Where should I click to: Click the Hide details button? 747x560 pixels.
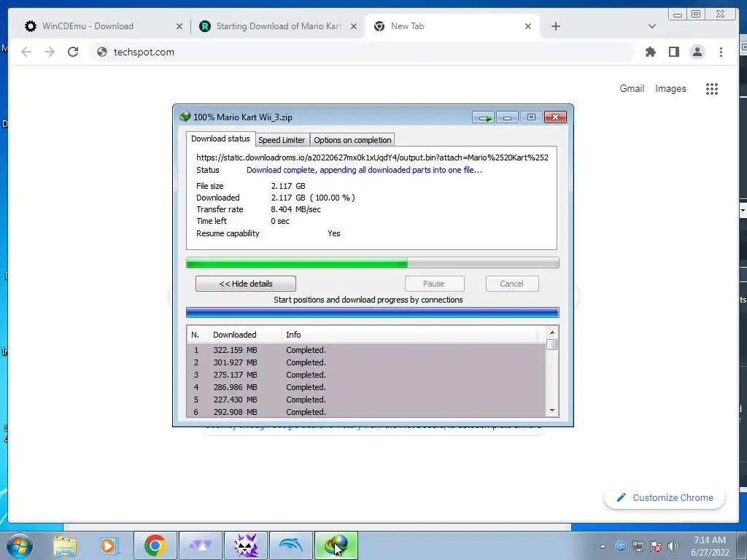245,284
